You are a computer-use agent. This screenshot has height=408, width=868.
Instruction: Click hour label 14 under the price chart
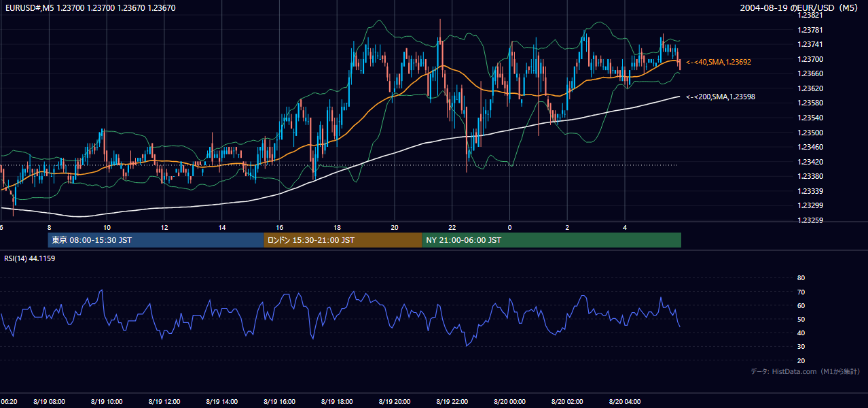click(x=222, y=227)
